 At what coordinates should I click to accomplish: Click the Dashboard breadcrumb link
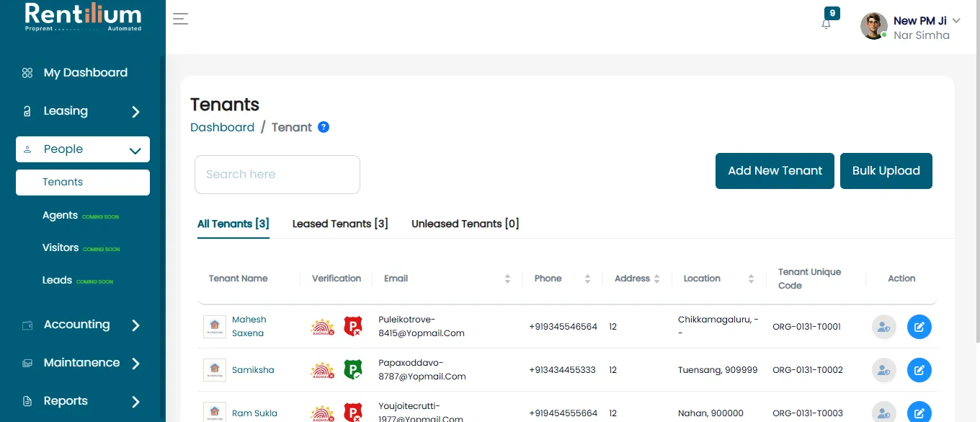point(222,127)
